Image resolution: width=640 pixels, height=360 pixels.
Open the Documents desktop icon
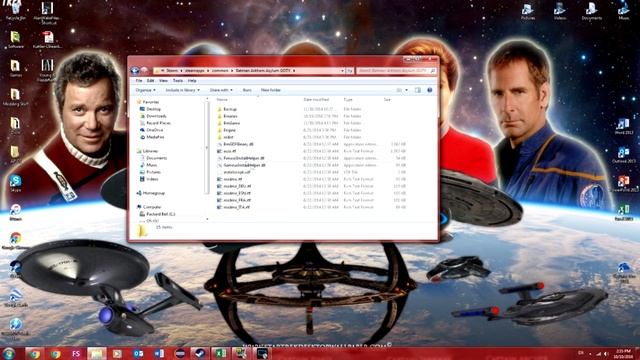click(x=591, y=11)
